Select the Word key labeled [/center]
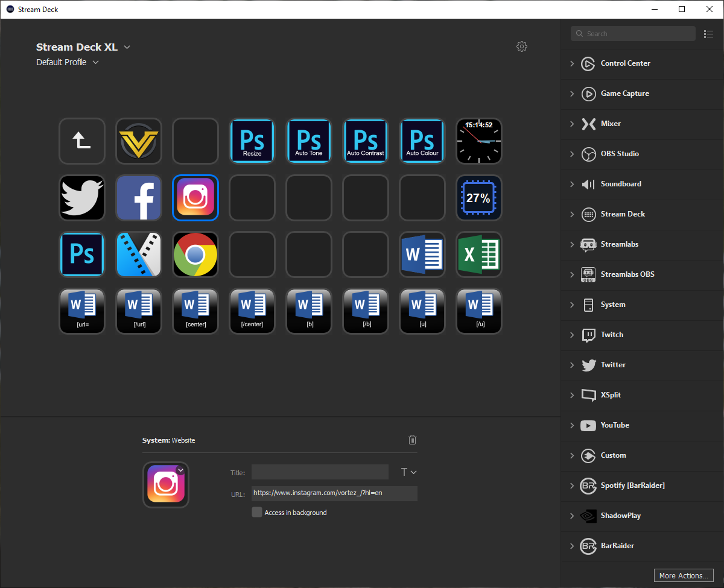 pyautogui.click(x=252, y=311)
